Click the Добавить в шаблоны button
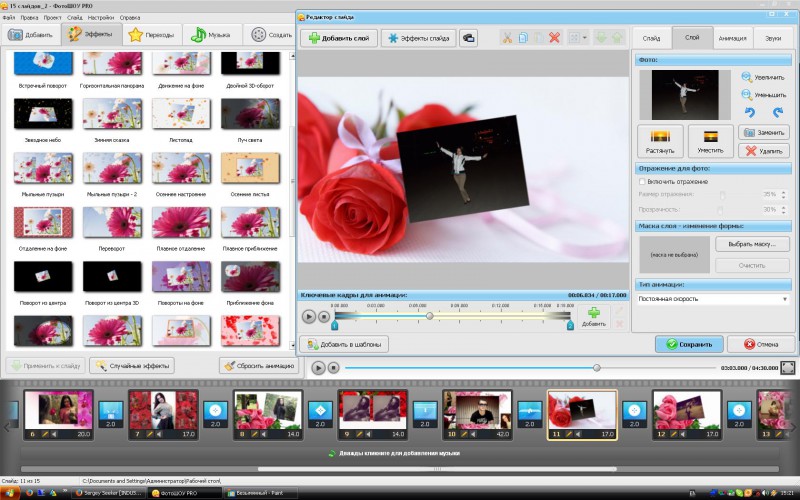The width and height of the screenshot is (800, 500). [x=343, y=344]
